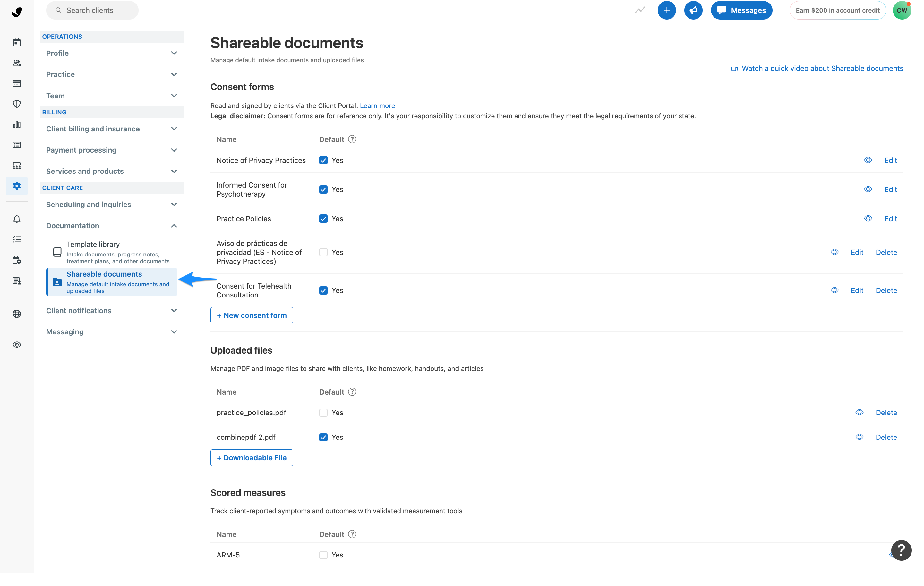Expand Payment processing section
This screenshot has width=924, height=586.
[x=111, y=150]
